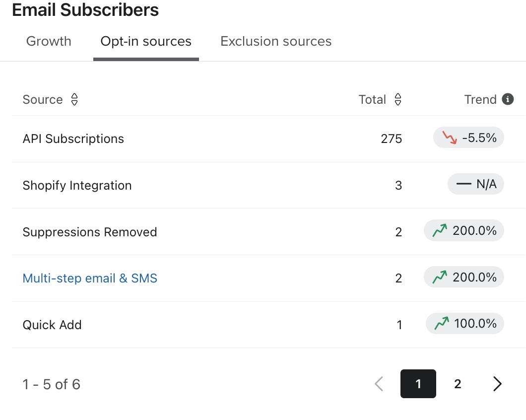
Task: Go to next page arrow
Action: point(497,384)
